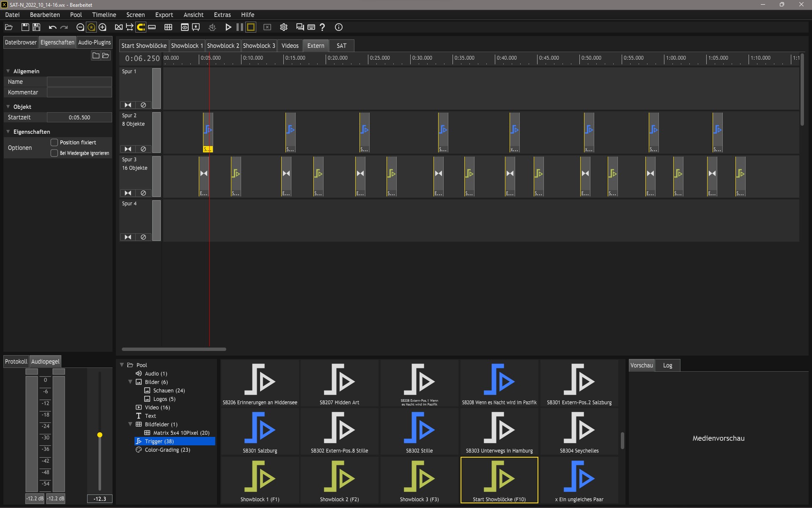Click the Startzeit value field
This screenshot has width=812, height=508.
point(79,117)
